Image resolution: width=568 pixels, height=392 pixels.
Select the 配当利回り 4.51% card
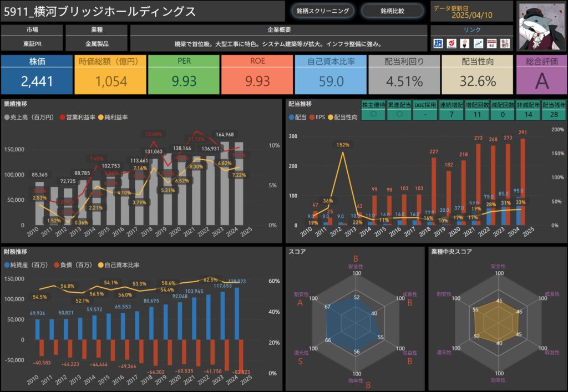(404, 75)
